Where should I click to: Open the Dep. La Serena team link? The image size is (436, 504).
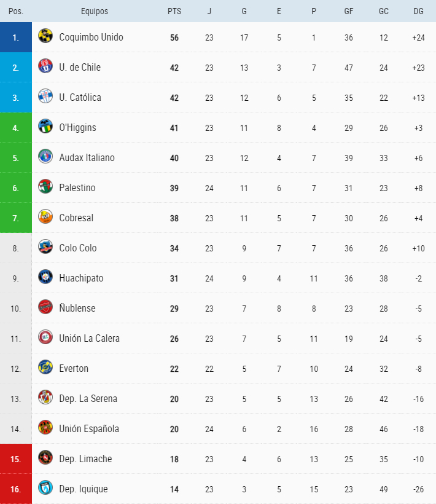point(88,398)
